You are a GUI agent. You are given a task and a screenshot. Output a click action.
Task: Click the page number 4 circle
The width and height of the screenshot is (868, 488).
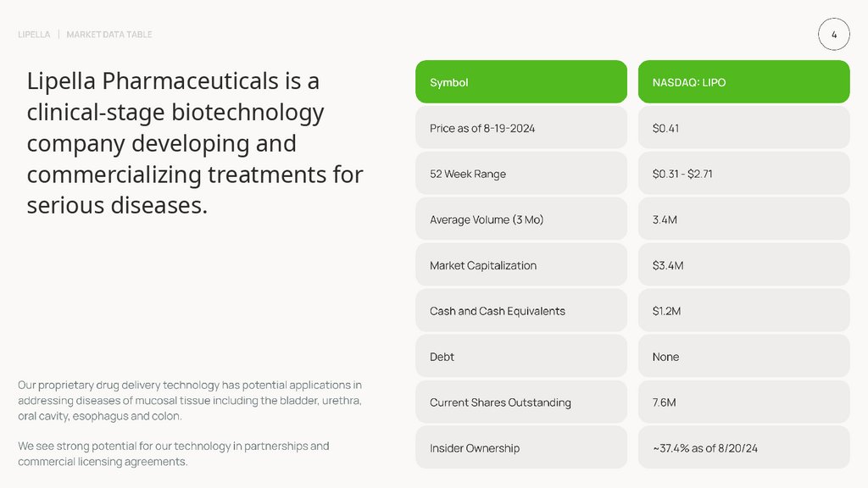pyautogui.click(x=834, y=35)
